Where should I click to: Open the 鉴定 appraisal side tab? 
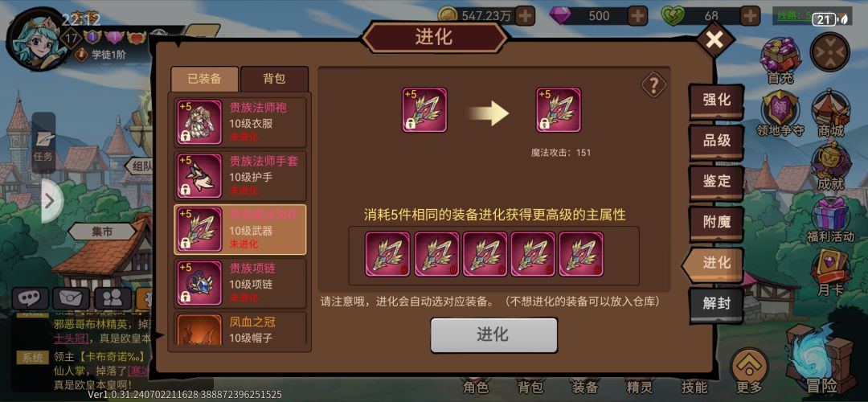coord(716,182)
